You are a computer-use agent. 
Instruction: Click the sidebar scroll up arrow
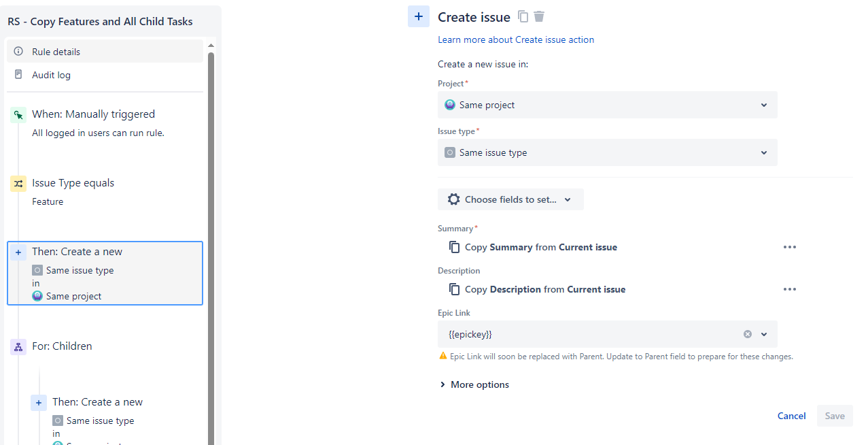point(211,46)
